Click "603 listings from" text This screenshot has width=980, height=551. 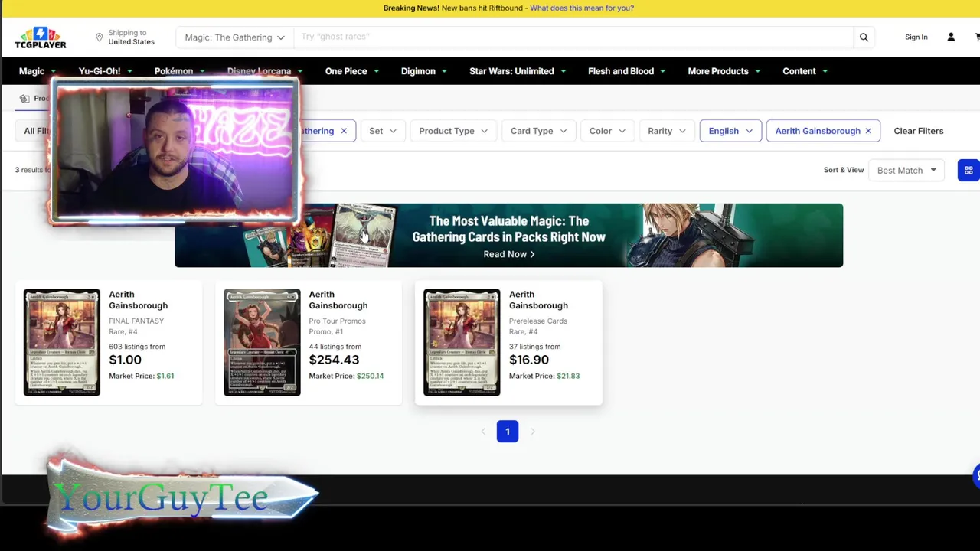click(137, 347)
